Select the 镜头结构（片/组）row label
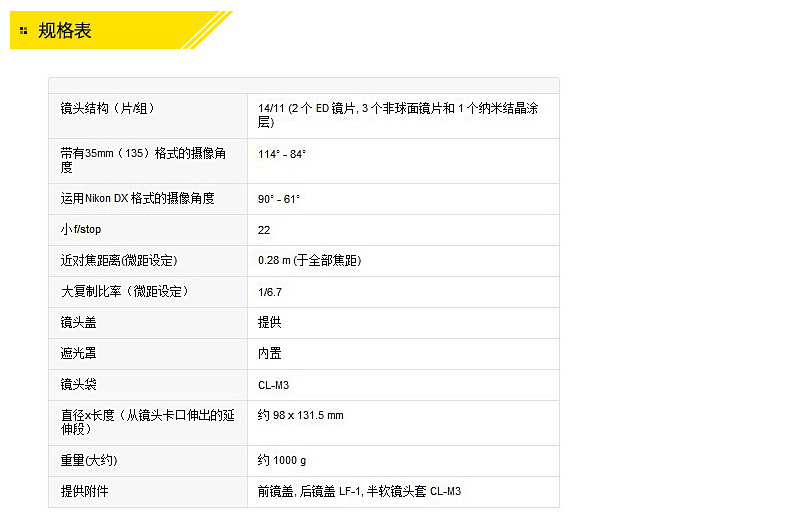Screen dimensions: 791x520 (x=108, y=108)
